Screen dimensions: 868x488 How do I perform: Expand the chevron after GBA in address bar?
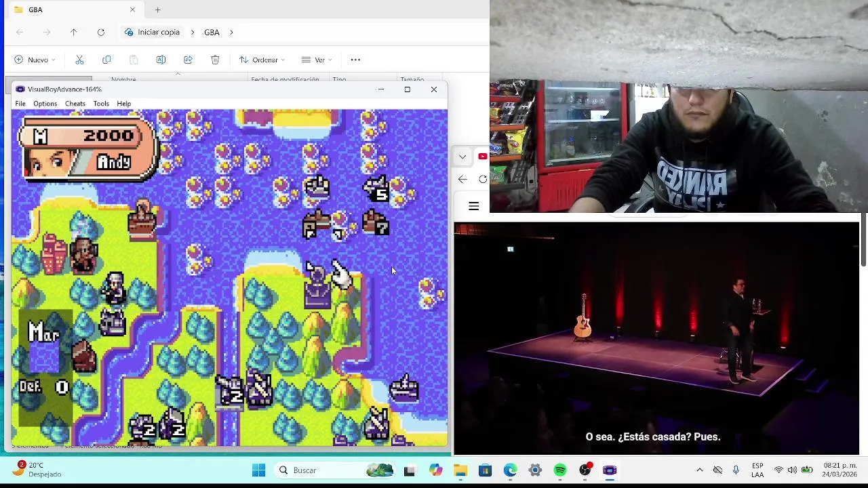tap(231, 32)
